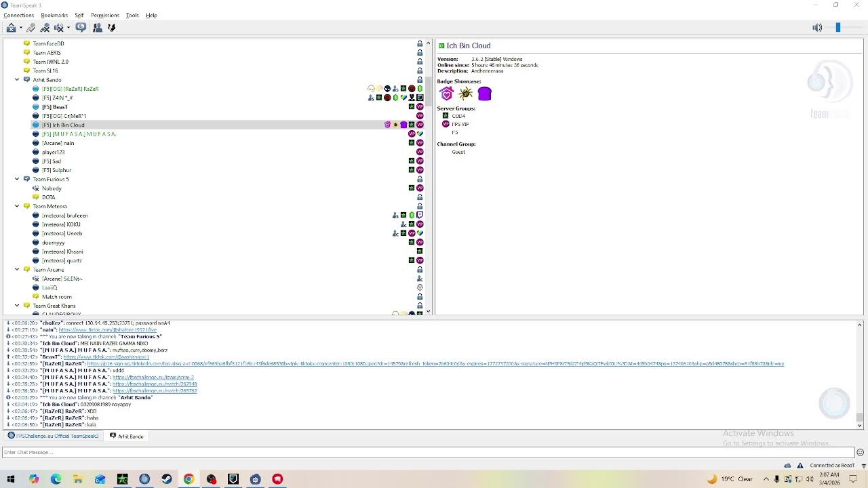Open Steam from the Windows taskbar
The height and width of the screenshot is (488, 868).
(x=166, y=479)
